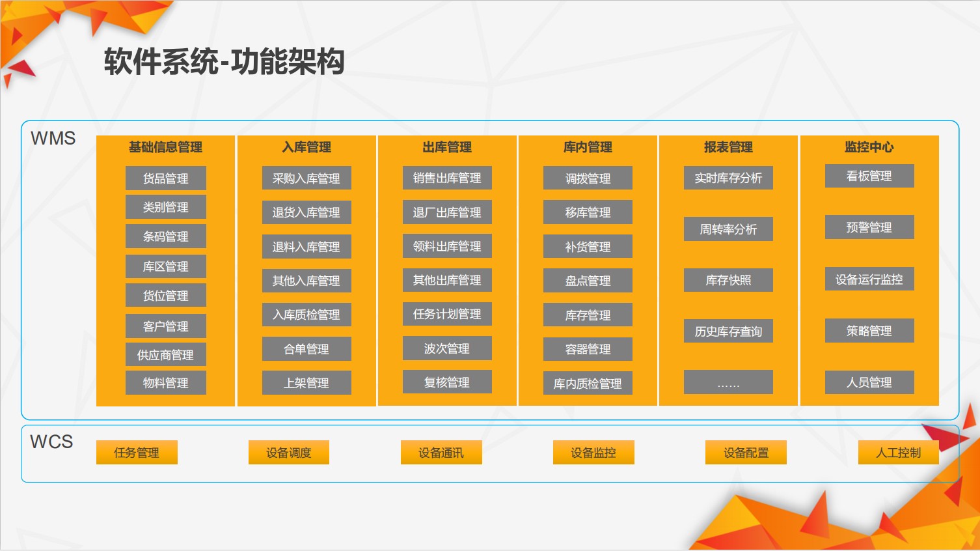Click the 波次管理 box

(x=447, y=348)
